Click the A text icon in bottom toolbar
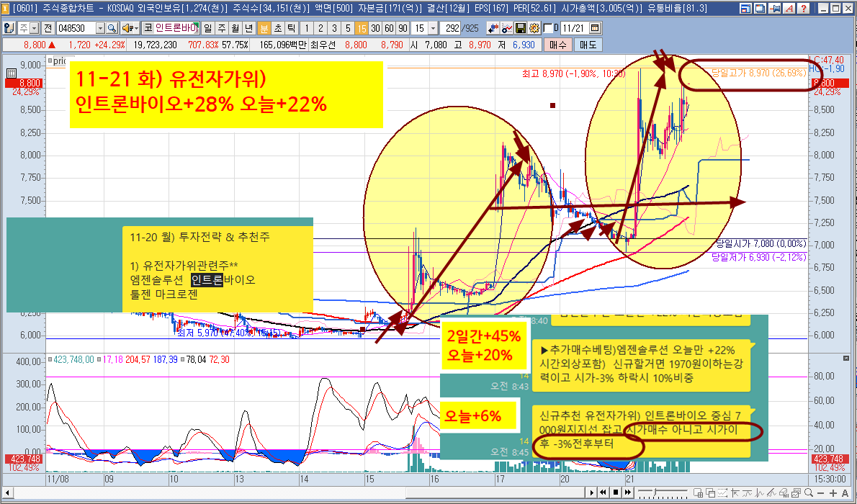Viewport: 857px width, 504px height. 845,492
